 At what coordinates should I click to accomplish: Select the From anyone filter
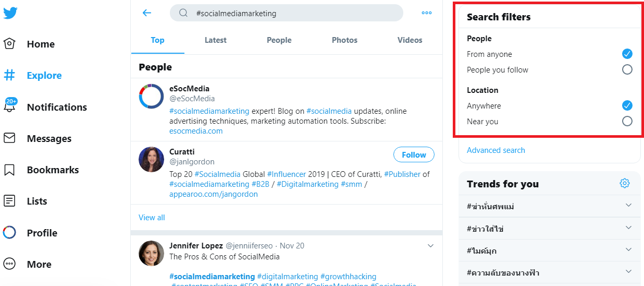tap(627, 54)
